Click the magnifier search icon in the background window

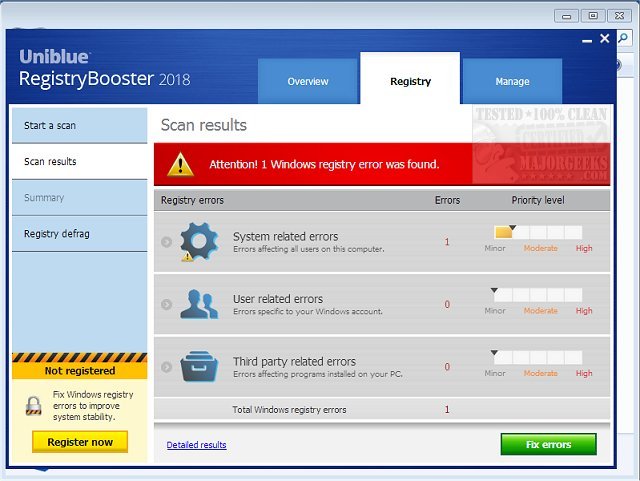(623, 38)
